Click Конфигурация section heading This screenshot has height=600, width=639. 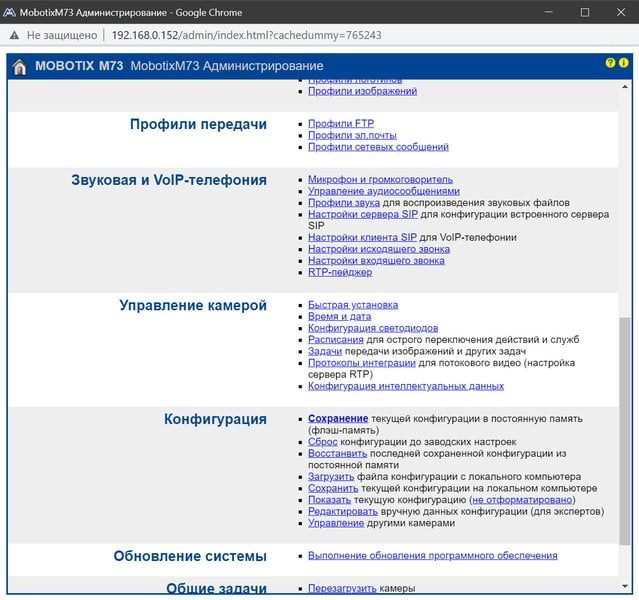pyautogui.click(x=215, y=419)
